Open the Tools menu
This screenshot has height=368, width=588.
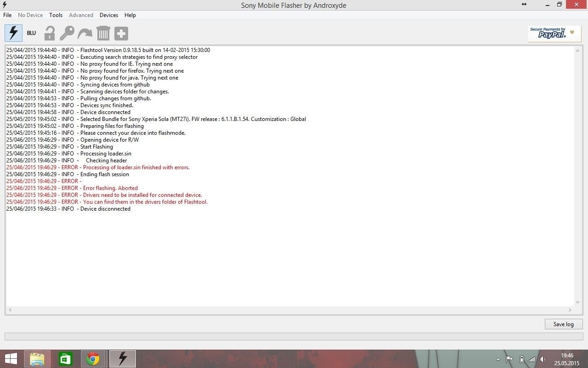[x=56, y=15]
